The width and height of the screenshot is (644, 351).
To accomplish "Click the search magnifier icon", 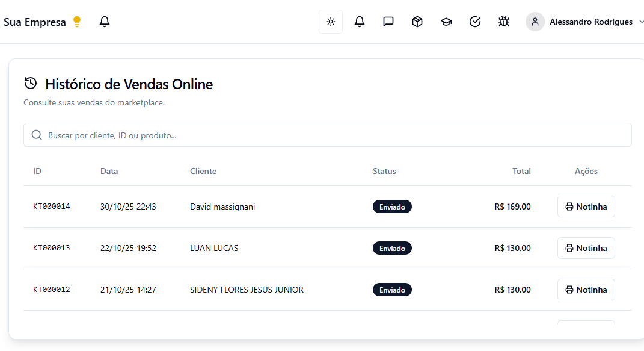I will 37,135.
